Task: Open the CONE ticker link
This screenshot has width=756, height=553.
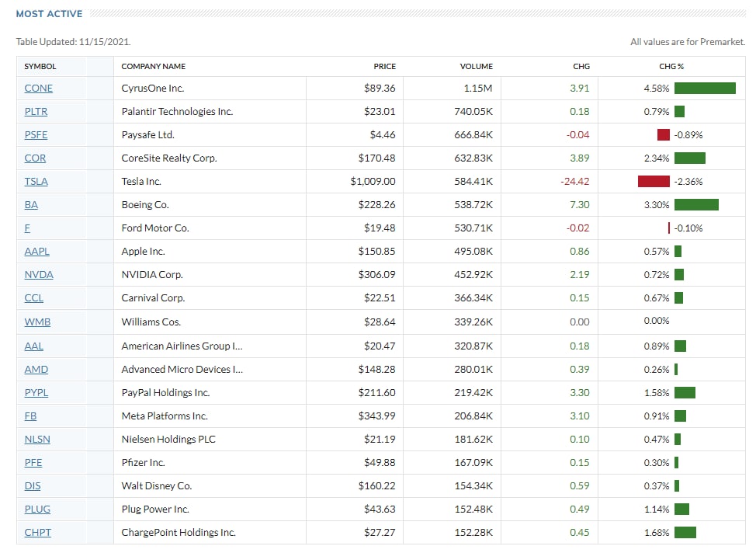Action: point(39,89)
